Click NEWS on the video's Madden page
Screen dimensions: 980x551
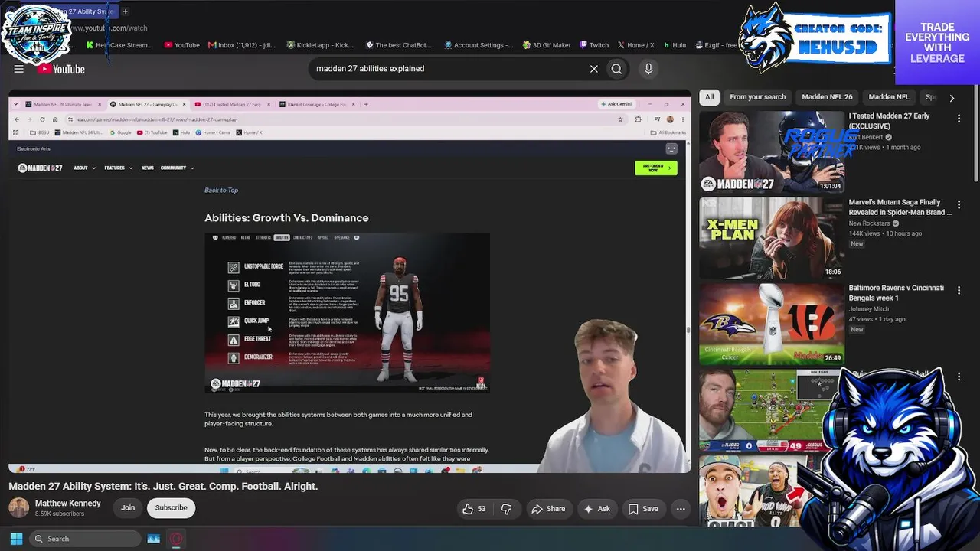147,168
